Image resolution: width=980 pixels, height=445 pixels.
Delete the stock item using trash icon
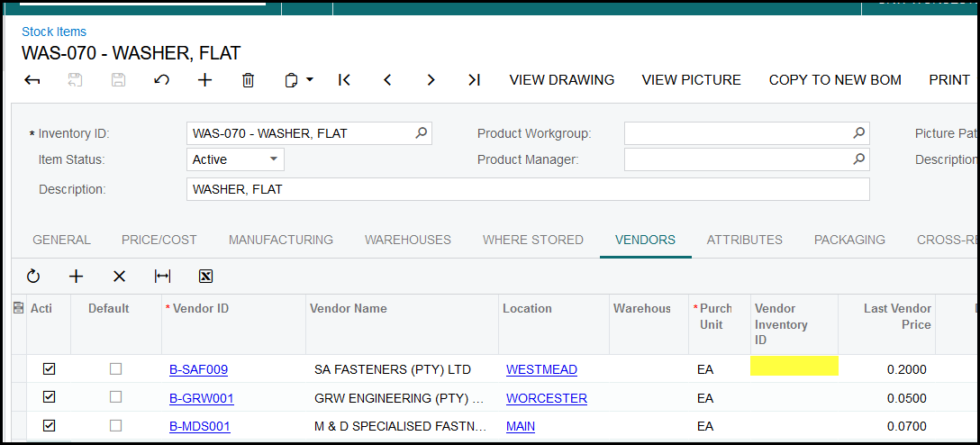(249, 80)
